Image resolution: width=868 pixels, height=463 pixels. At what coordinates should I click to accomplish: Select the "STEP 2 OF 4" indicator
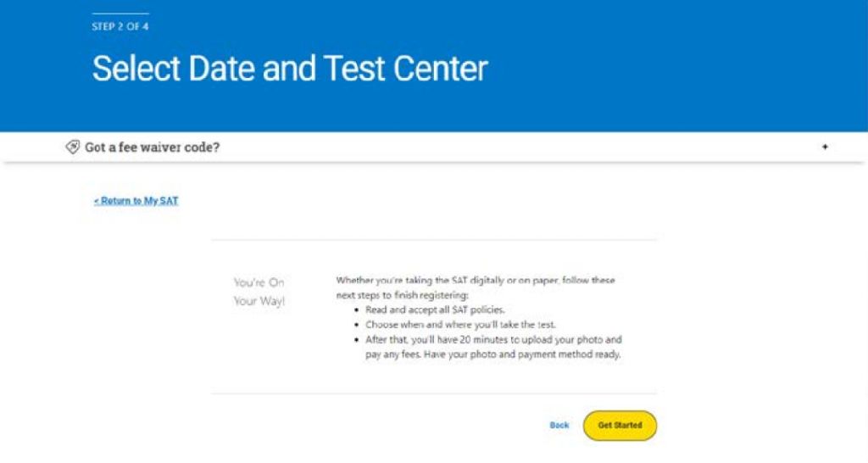(x=120, y=26)
